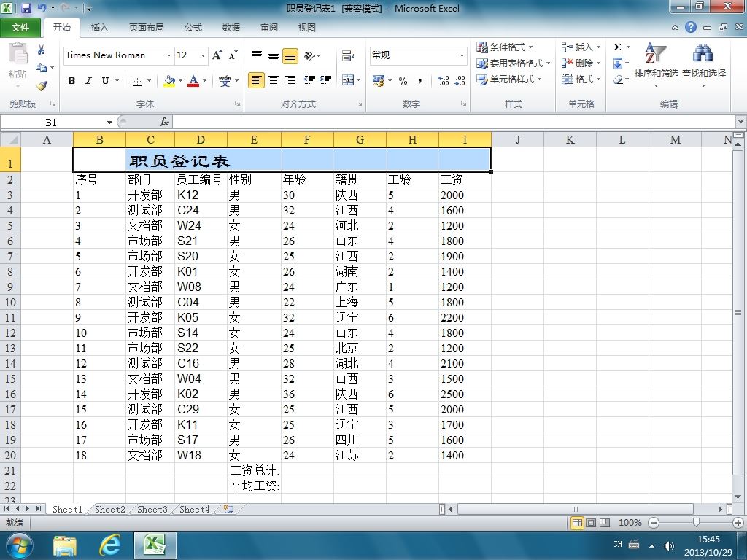The image size is (747, 560).
Task: Toggle bottom align button
Action: click(x=290, y=56)
